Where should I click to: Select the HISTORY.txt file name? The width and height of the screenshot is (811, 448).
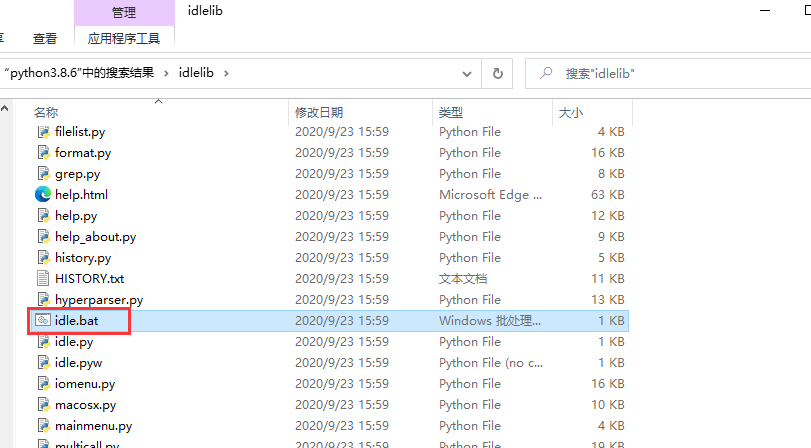(x=89, y=279)
